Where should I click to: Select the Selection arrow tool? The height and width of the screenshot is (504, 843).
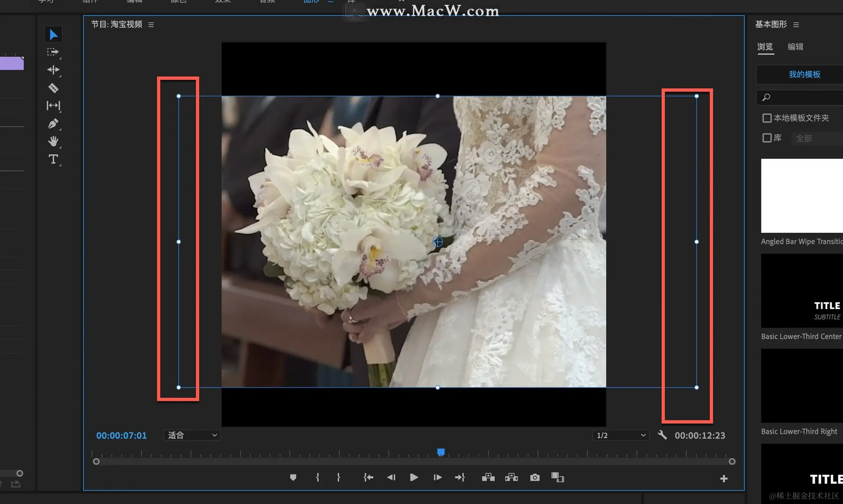click(53, 34)
